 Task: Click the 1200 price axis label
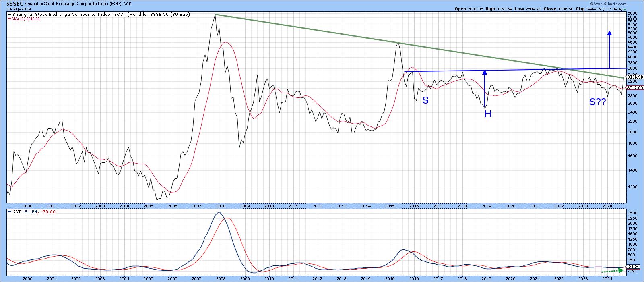[x=632, y=187]
